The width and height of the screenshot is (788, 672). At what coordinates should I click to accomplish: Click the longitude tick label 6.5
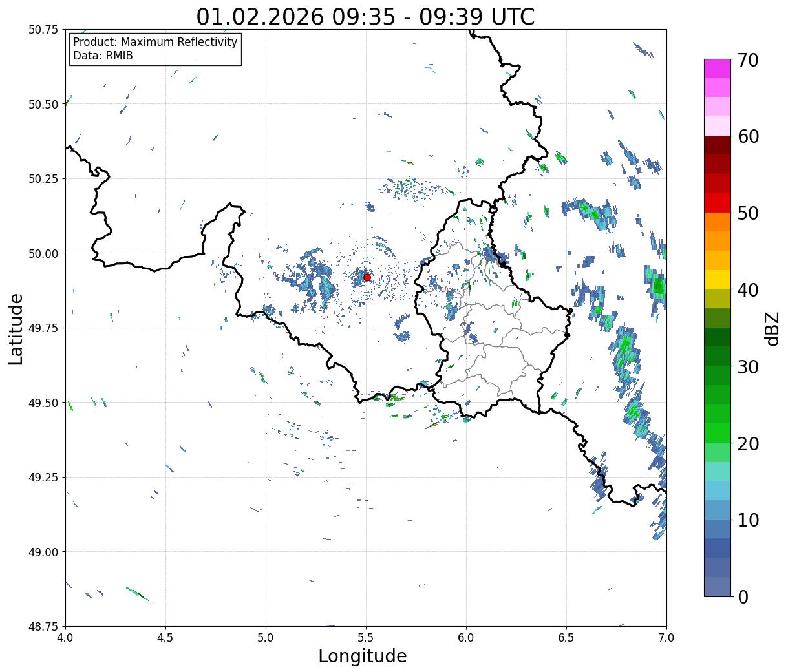(566, 637)
